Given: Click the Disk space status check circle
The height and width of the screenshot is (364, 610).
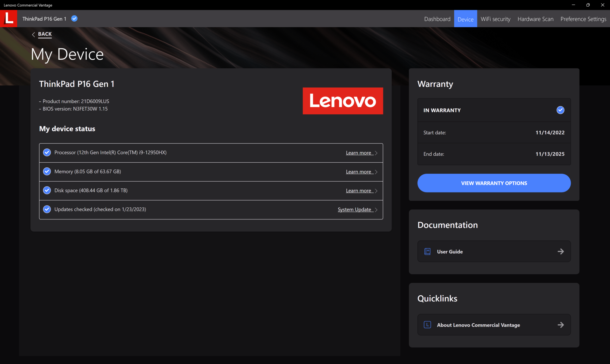Looking at the screenshot, I should pos(47,190).
